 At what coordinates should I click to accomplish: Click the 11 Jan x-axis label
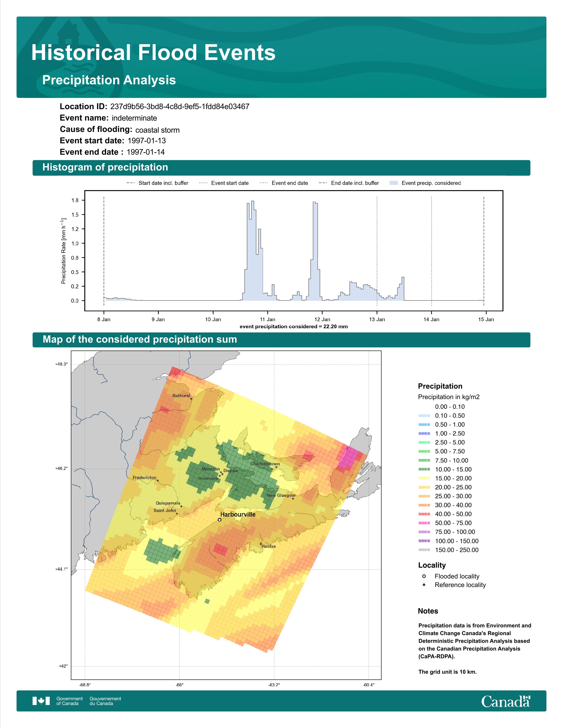[x=268, y=319]
